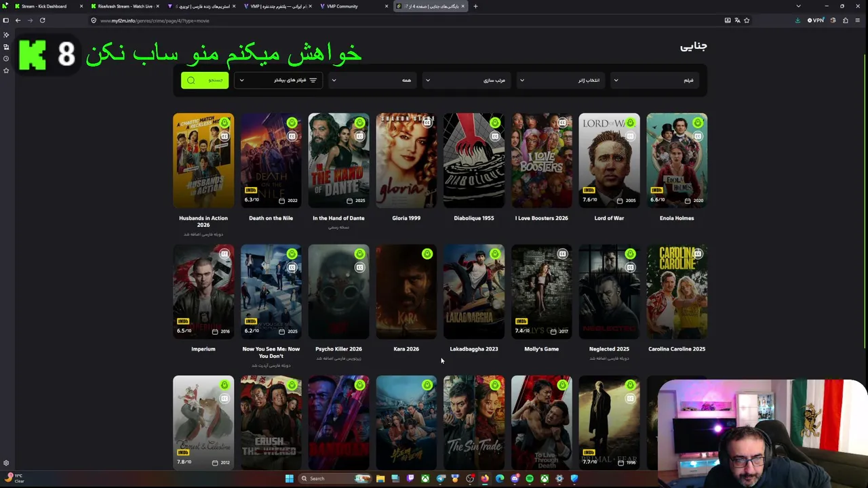Open the انتخاب ژانر genre dropdown
The width and height of the screenshot is (868, 488).
click(561, 80)
